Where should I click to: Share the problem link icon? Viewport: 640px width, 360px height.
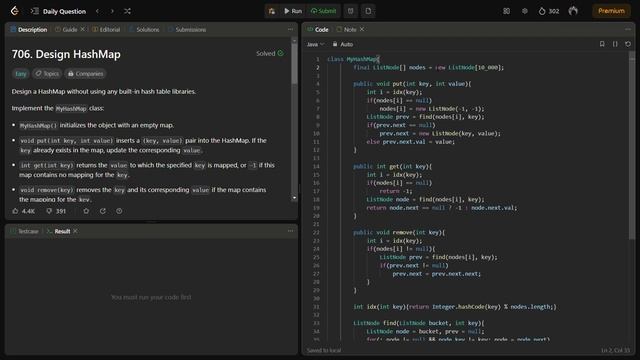103,211
